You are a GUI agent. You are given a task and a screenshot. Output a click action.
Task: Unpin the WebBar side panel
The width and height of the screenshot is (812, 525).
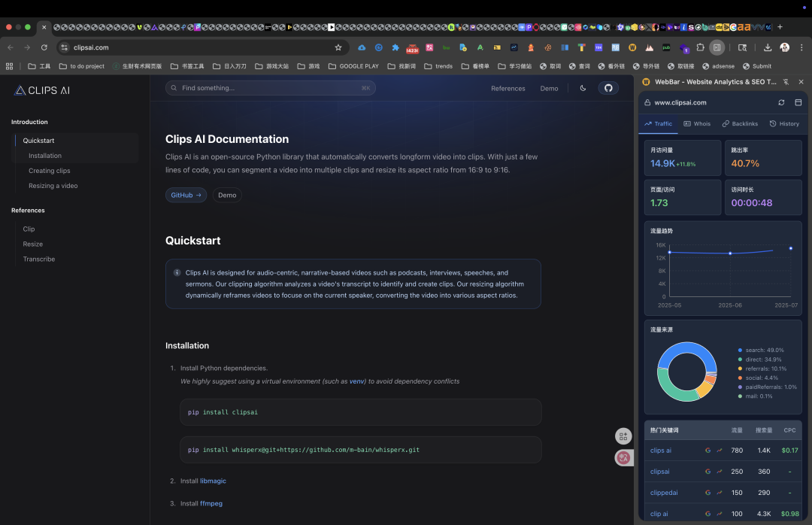click(x=786, y=82)
